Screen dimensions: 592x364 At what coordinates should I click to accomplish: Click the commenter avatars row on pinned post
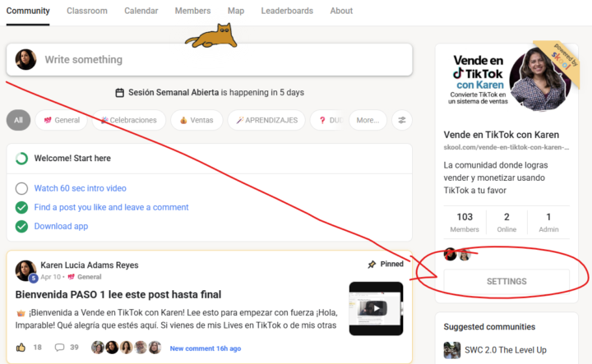click(x=127, y=348)
